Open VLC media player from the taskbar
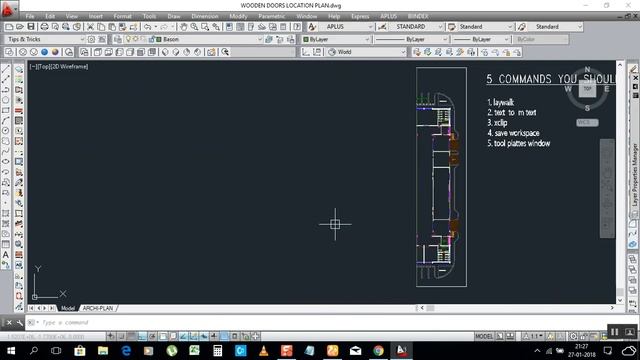This screenshot has width=640, height=360. pos(264,351)
